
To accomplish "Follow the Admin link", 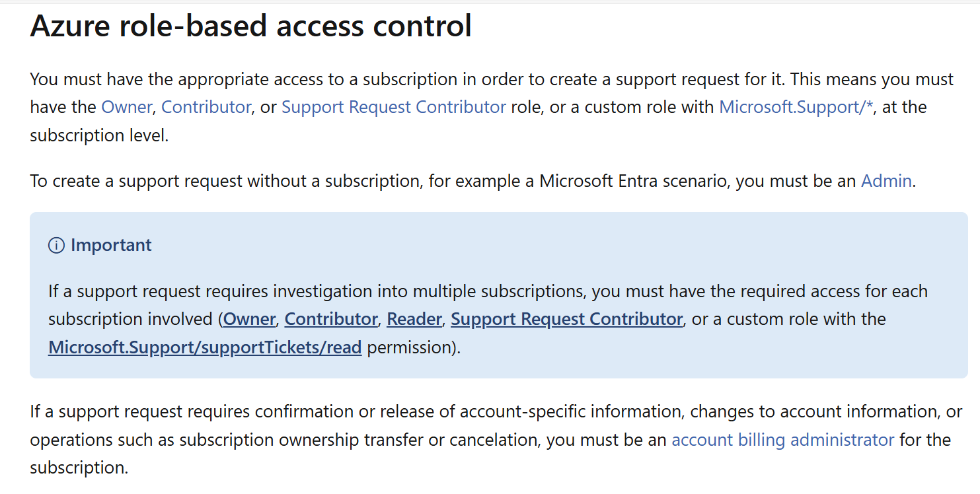I will tap(886, 181).
